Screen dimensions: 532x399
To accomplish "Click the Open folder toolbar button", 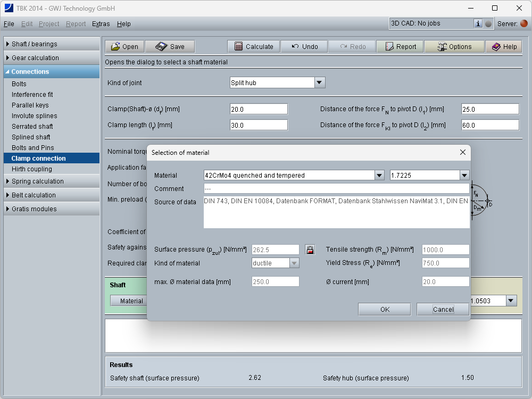I will [124, 47].
